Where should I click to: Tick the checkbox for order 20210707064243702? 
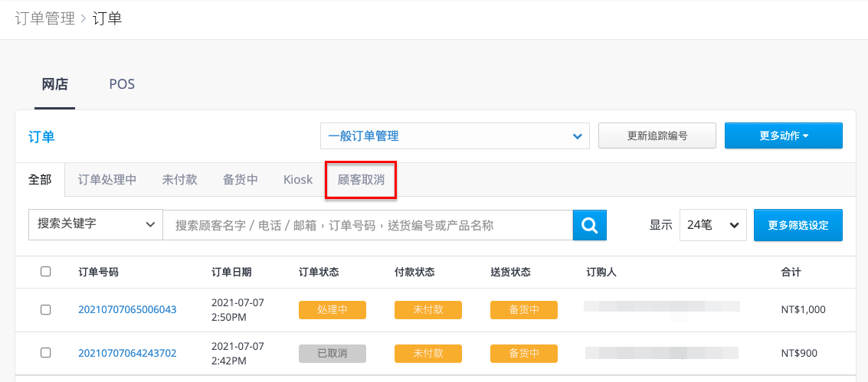46,353
